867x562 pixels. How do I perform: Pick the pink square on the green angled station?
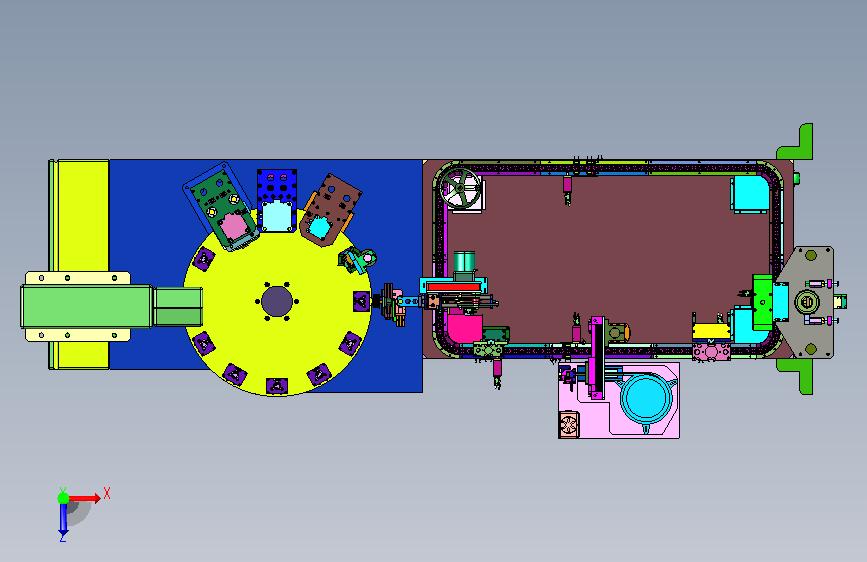234,226
